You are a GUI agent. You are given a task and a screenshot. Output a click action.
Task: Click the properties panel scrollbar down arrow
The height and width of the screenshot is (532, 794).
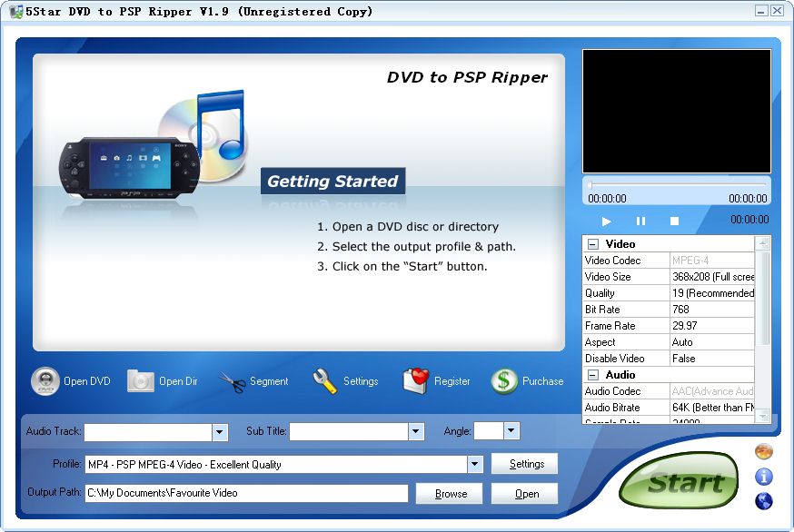coord(762,416)
